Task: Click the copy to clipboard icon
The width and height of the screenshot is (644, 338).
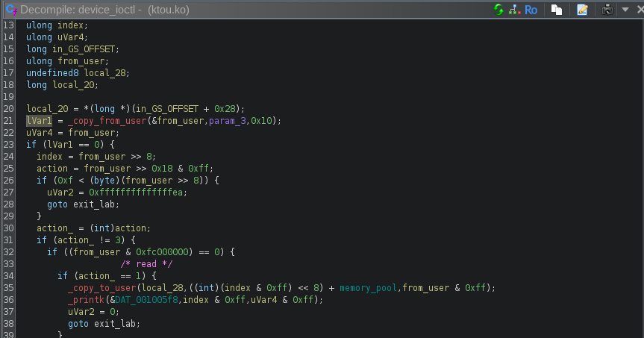Action: 557,10
